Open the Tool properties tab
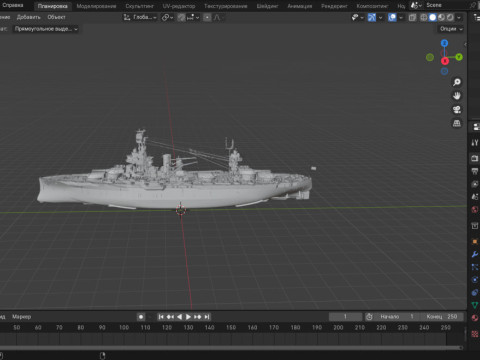Image resolution: width=480 pixels, height=360 pixels. click(x=475, y=143)
